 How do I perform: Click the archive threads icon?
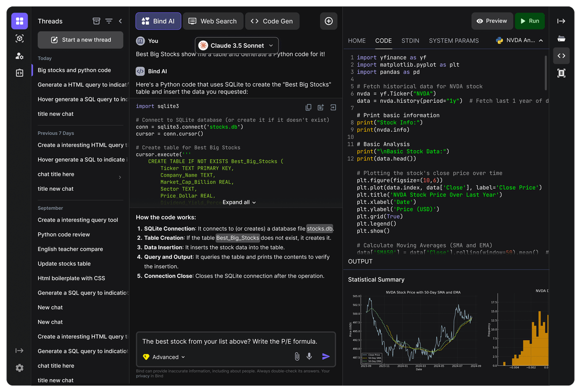(x=96, y=21)
